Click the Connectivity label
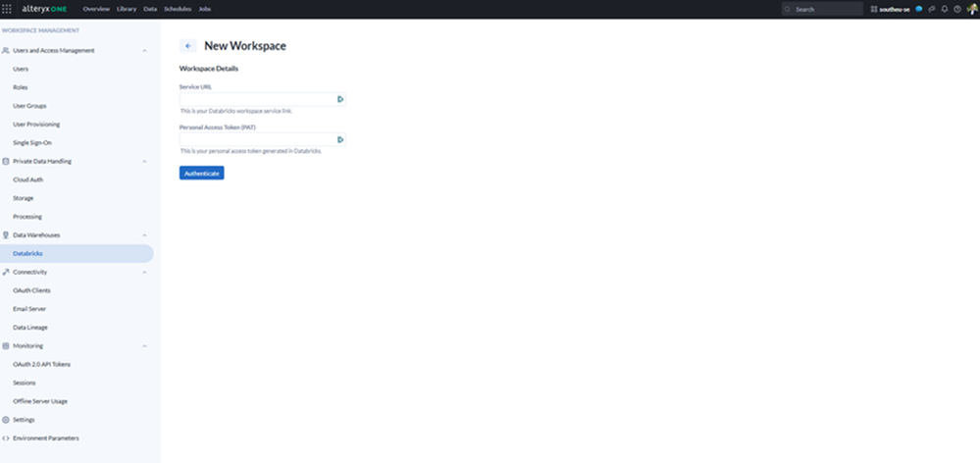 (x=30, y=272)
